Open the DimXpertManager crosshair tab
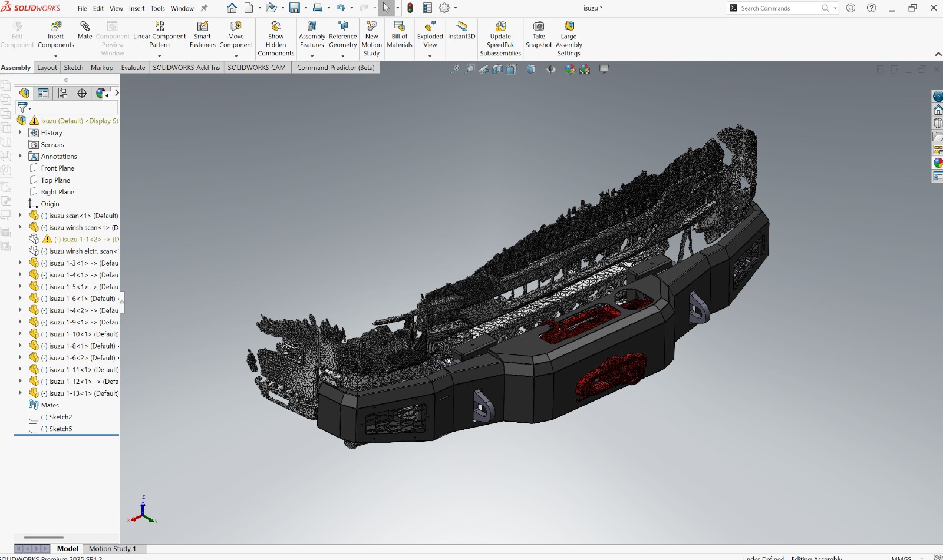The image size is (943, 560). point(82,93)
